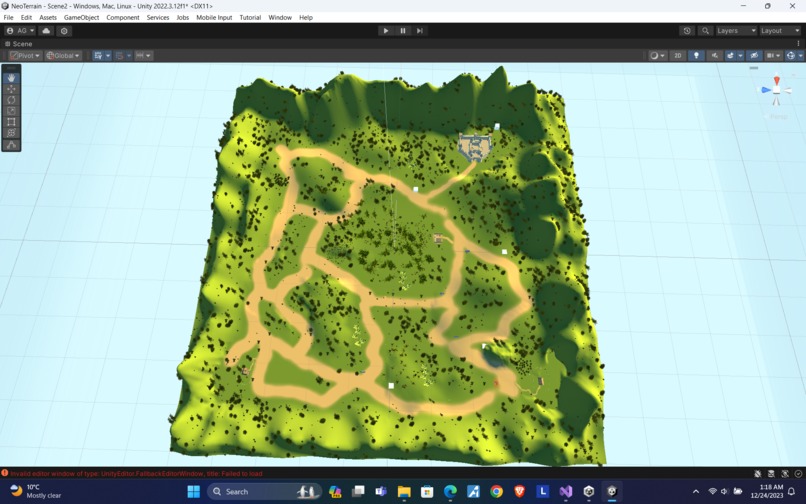This screenshot has width=806, height=504.
Task: Toggle grid snapping button
Action: point(120,56)
